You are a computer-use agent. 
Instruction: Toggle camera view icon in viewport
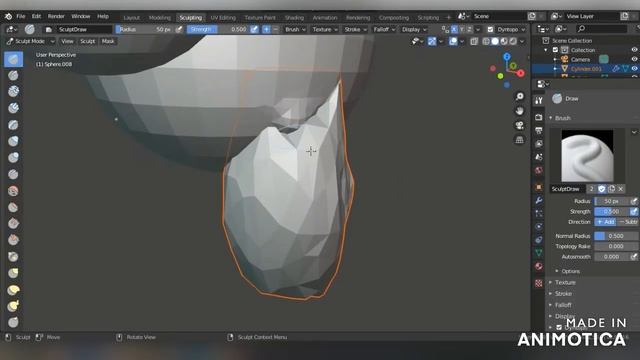[x=519, y=125]
